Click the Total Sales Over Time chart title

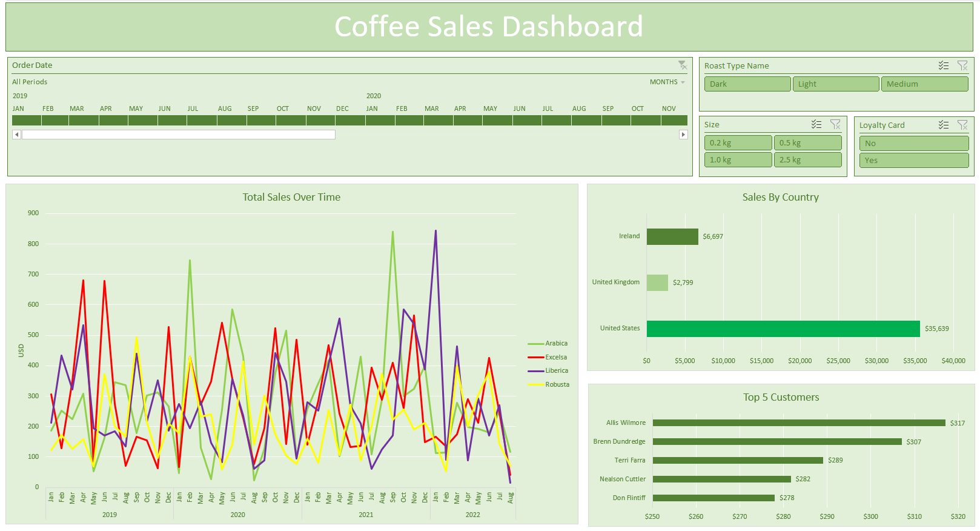[291, 197]
